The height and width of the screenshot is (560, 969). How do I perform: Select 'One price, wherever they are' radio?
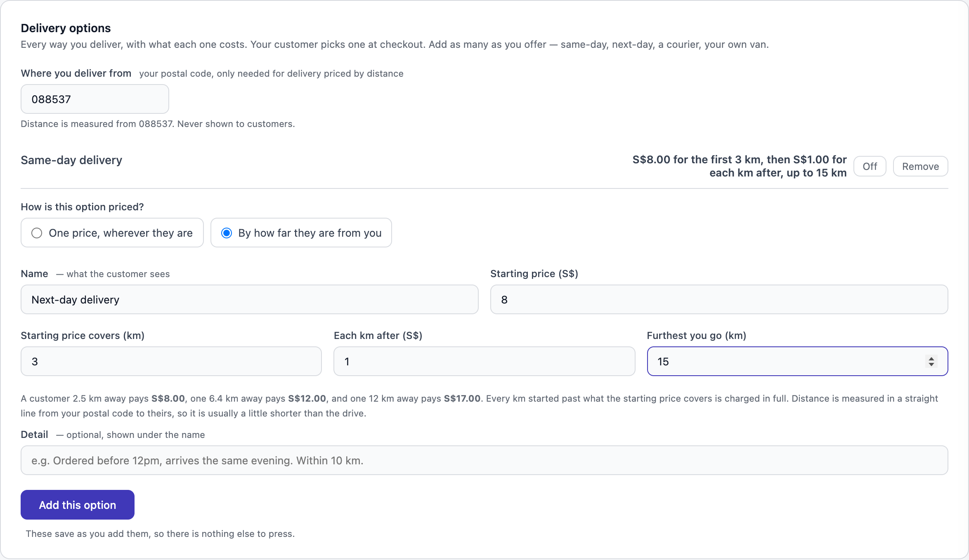112,233
